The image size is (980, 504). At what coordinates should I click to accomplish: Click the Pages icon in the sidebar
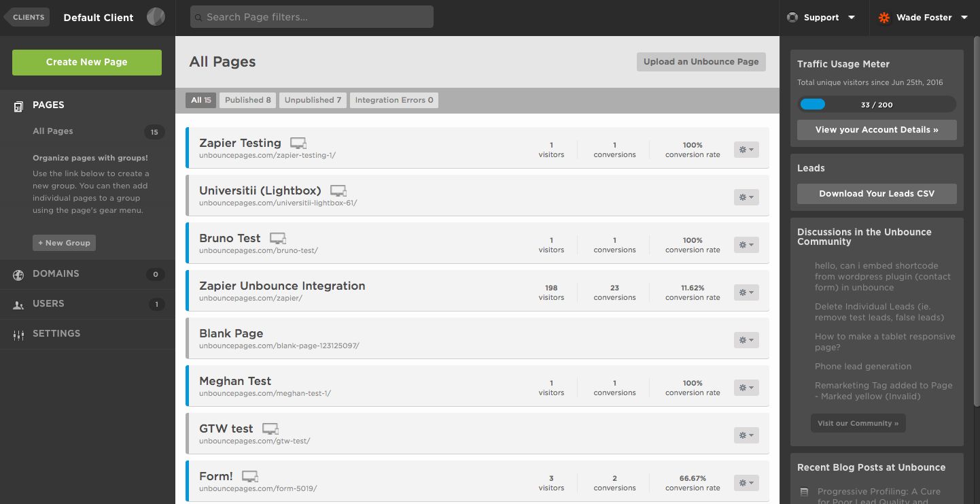pyautogui.click(x=19, y=105)
